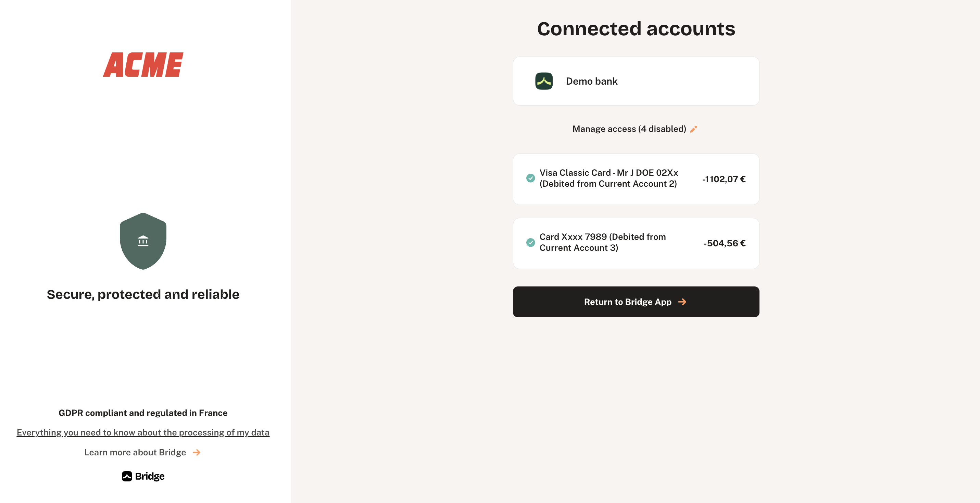Click Return to Bridge App button
The image size is (980, 503).
point(636,302)
